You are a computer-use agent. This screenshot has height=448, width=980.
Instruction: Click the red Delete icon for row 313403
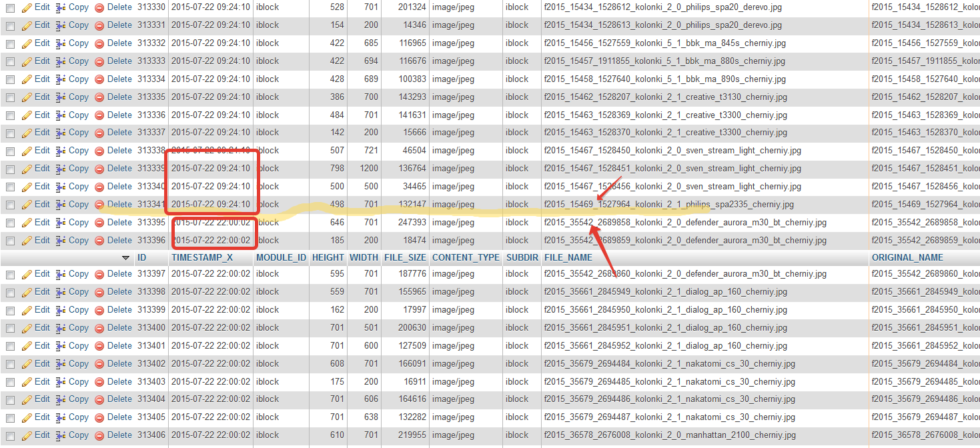coord(99,382)
